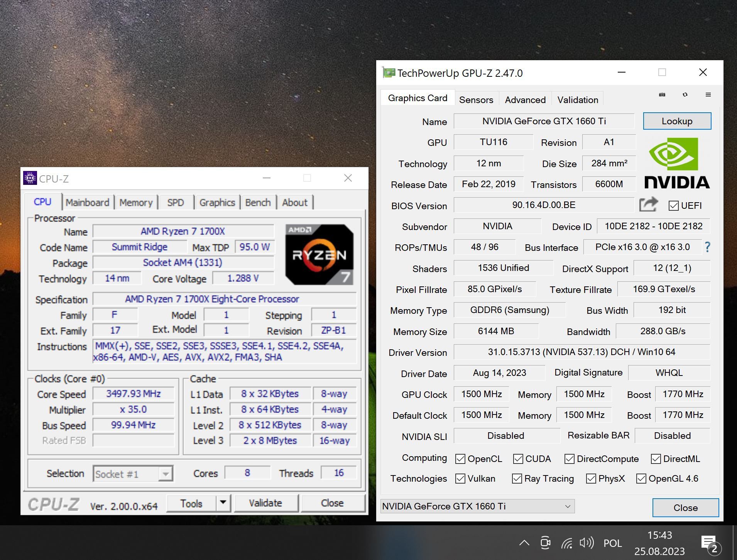Click the GPU-Z title bar icon
This screenshot has width=737, height=560.
point(389,73)
